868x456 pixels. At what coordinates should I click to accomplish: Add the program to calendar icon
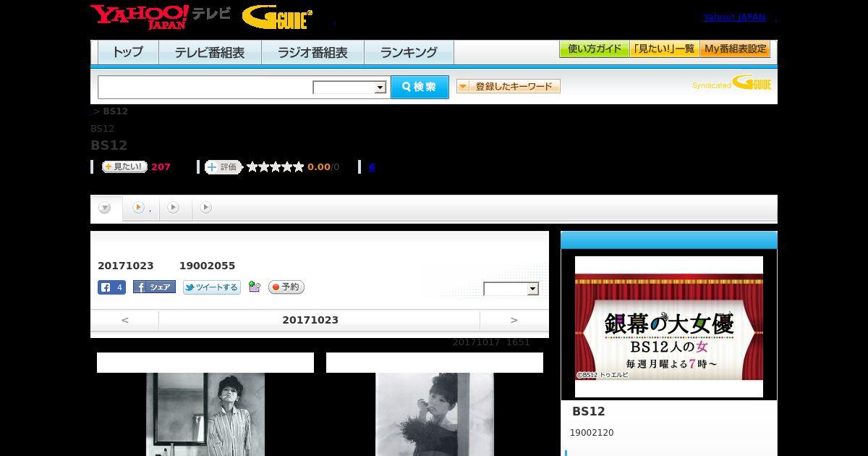pyautogui.click(x=254, y=287)
